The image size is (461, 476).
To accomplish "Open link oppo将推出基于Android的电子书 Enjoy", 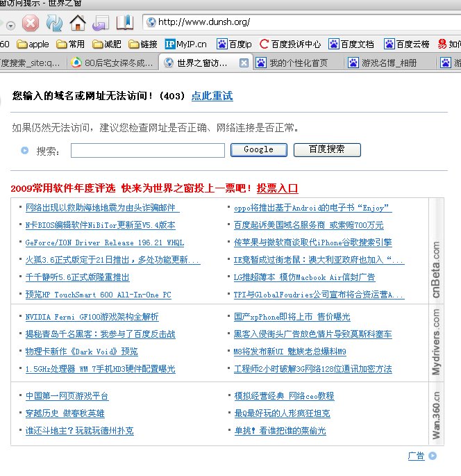I will tap(312, 208).
